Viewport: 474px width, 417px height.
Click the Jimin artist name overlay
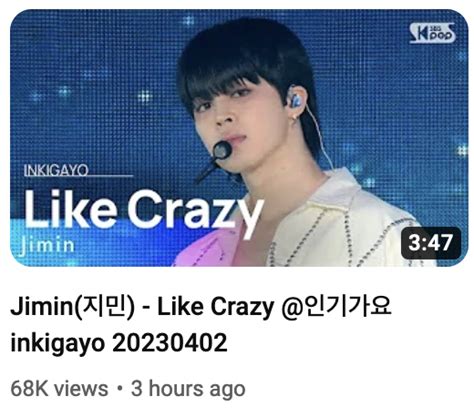click(x=47, y=245)
